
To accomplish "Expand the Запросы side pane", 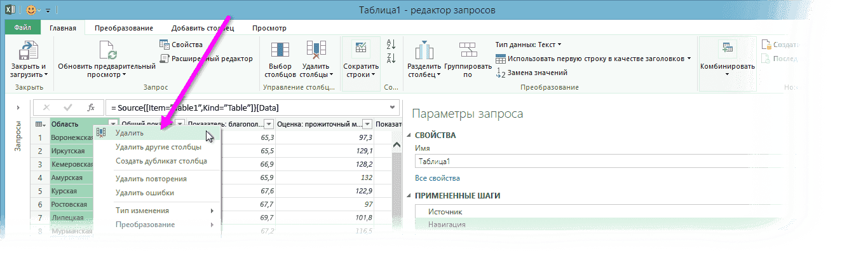I will click(x=18, y=108).
